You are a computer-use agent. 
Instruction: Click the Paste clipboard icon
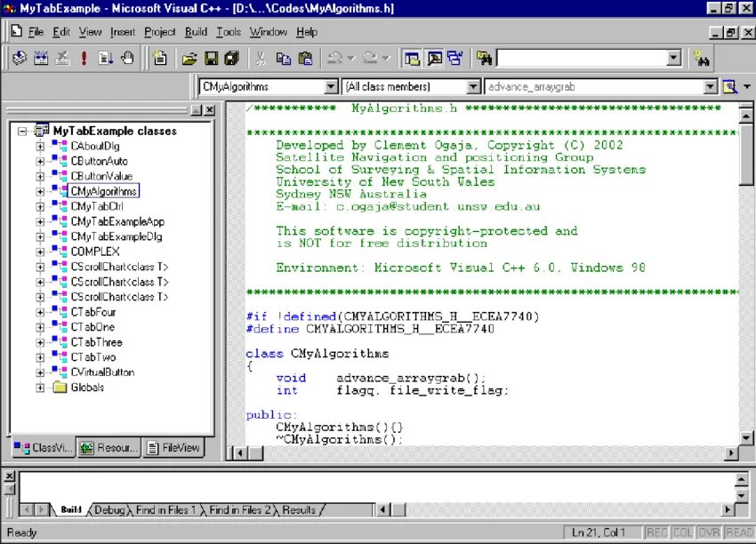point(305,59)
